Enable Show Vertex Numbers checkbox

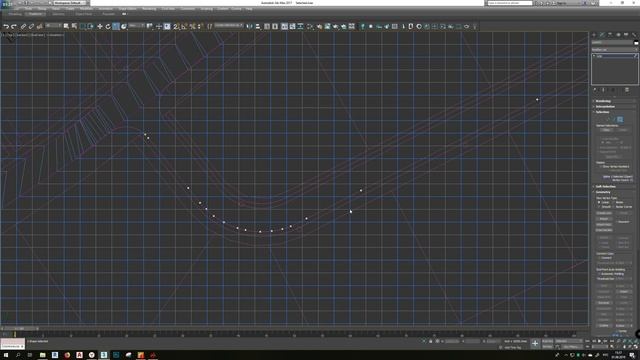(600, 167)
